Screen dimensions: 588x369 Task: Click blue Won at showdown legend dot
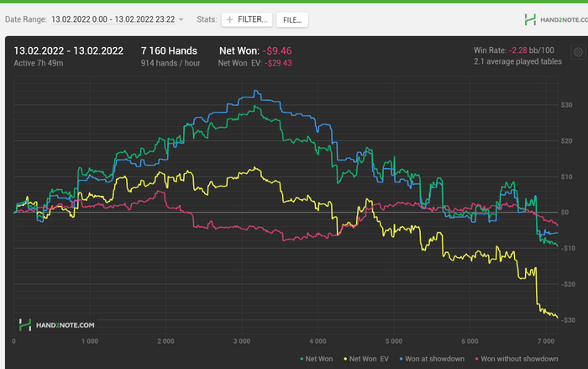(402, 359)
